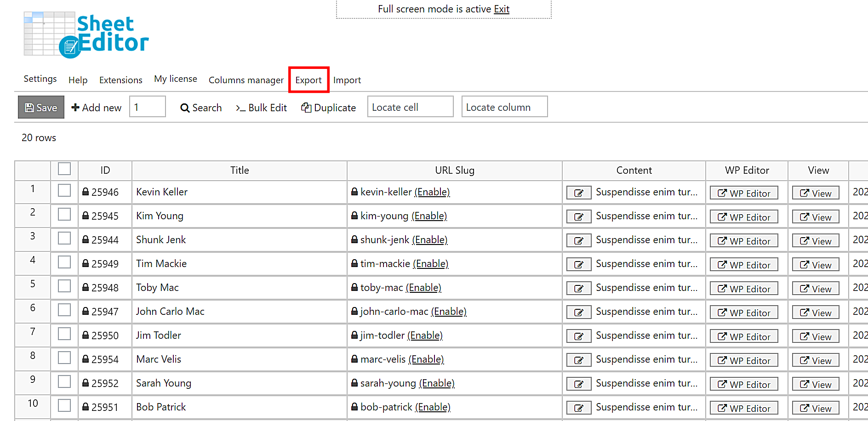Click lock icon next to toby-mac slug
The image size is (868, 421).
click(354, 287)
